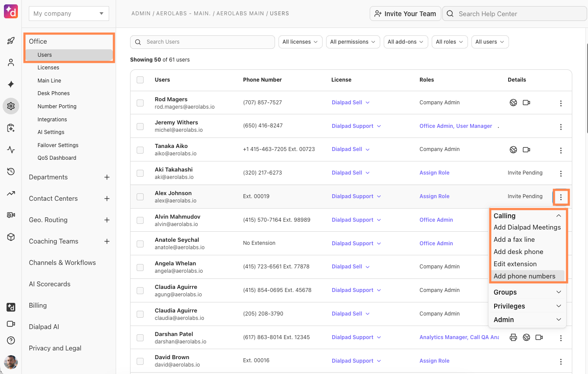
Task: Add a department with the plus icon
Action: pyautogui.click(x=107, y=177)
